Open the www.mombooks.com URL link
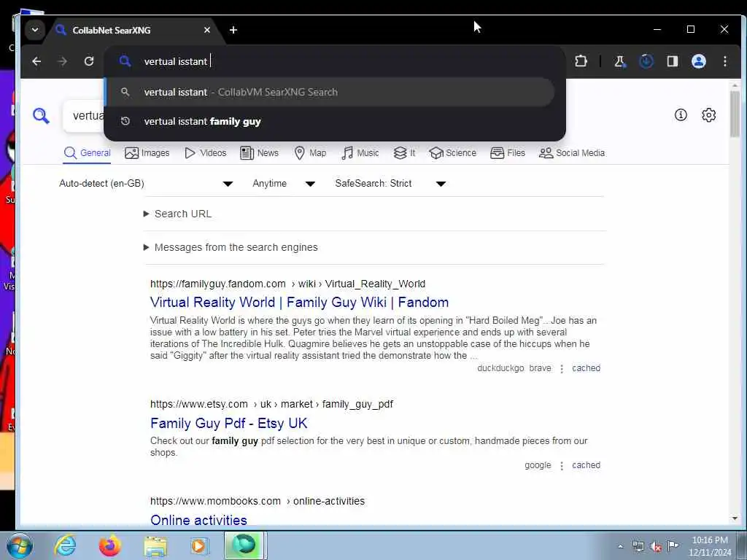Viewport: 747px width, 560px height. pyautogui.click(x=258, y=502)
